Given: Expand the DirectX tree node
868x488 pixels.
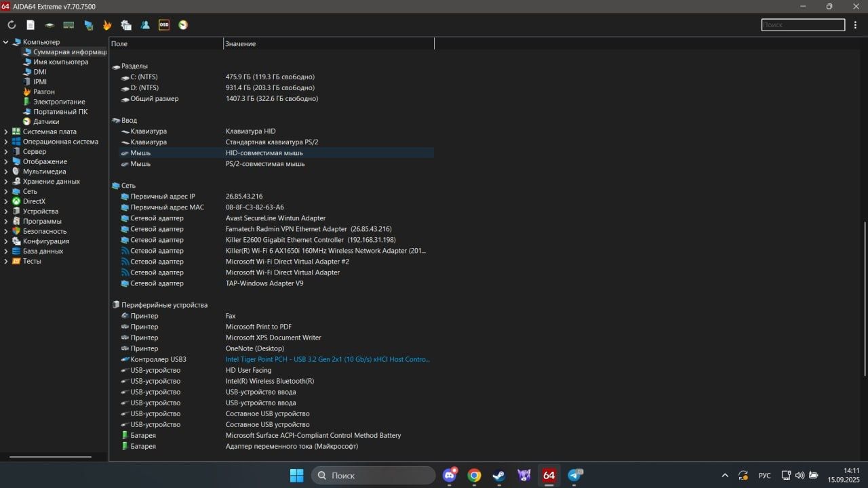Looking at the screenshot, I should 6,201.
